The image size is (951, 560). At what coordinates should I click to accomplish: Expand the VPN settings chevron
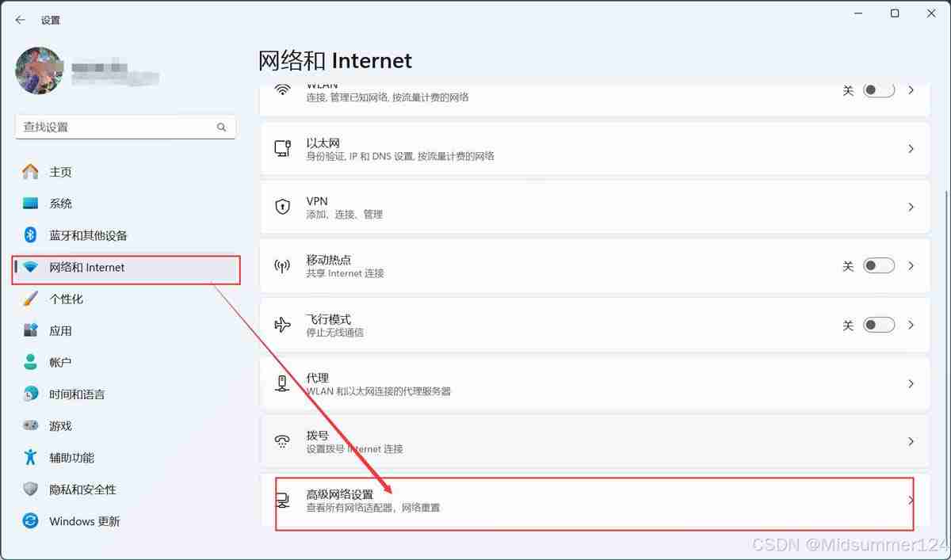[x=911, y=207]
